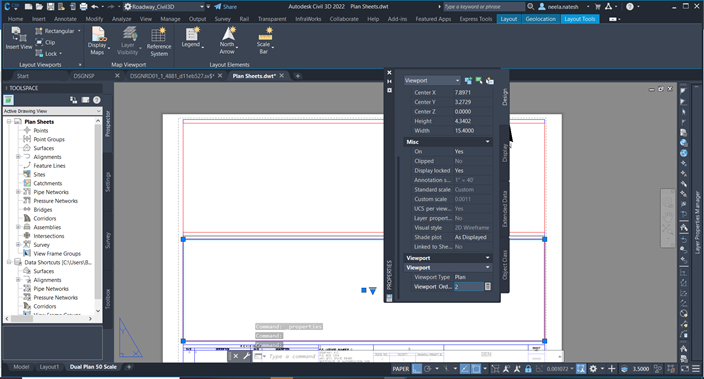Add new drawing tab plus button
Image resolution: width=704 pixels, height=379 pixels.
pyautogui.click(x=297, y=76)
